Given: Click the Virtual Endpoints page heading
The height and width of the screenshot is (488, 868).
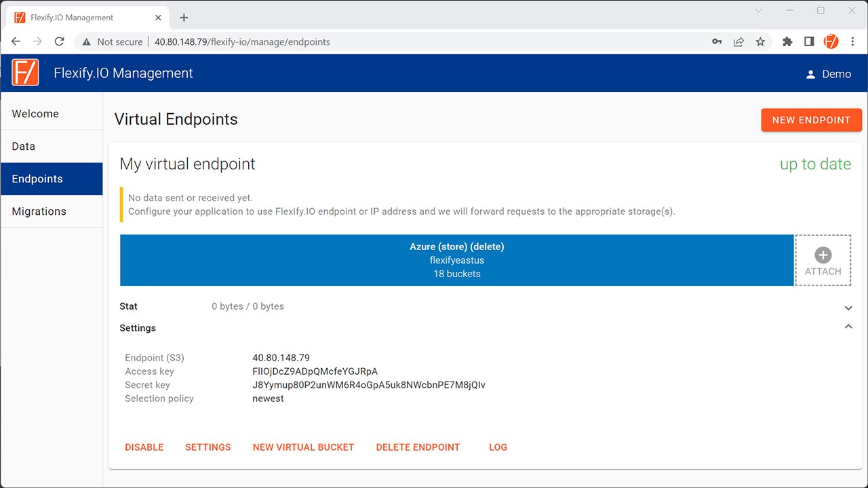Looking at the screenshot, I should click(176, 119).
